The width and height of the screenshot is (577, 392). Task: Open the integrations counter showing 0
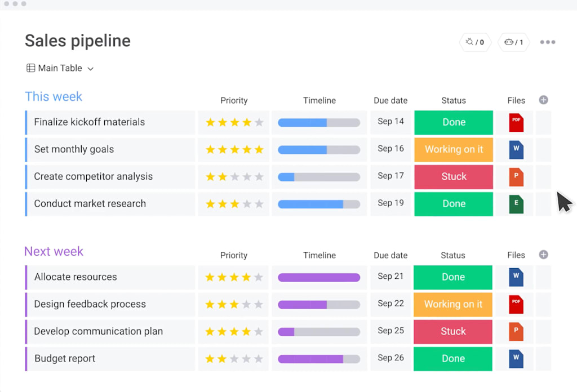click(474, 42)
